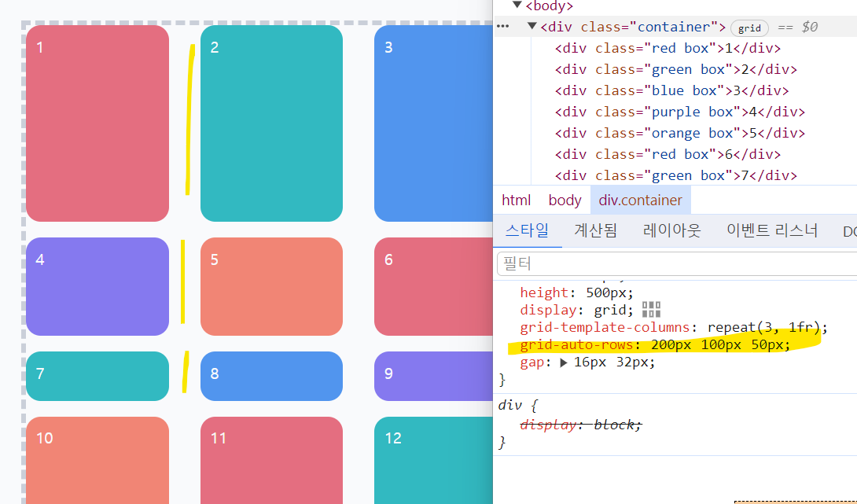The height and width of the screenshot is (504, 857).
Task: Open the grid editor icon beside display: grid
Action: 651,309
